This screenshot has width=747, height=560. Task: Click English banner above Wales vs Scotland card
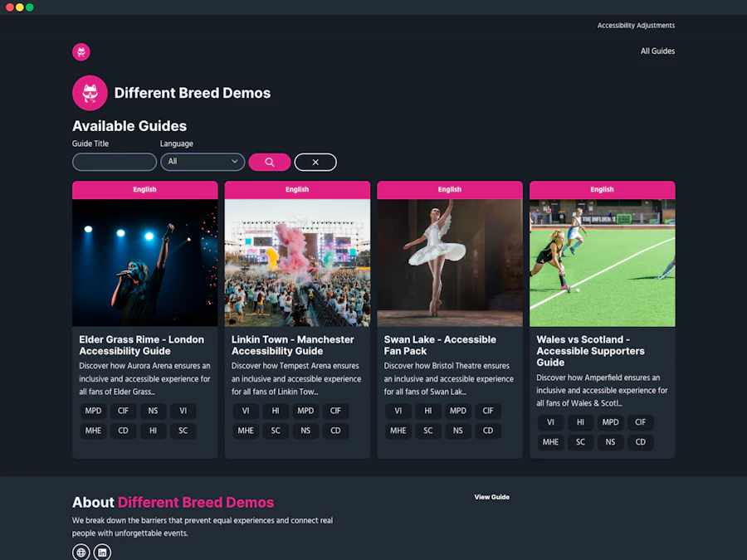click(x=603, y=189)
